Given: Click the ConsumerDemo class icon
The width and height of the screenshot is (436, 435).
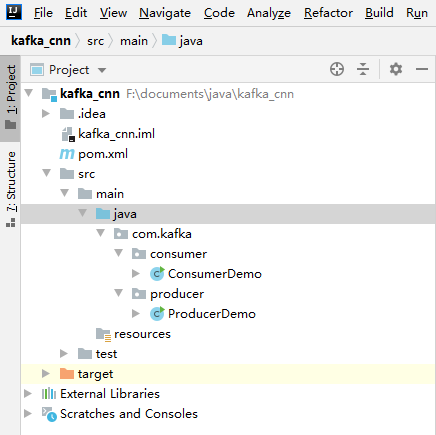Looking at the screenshot, I should [157, 274].
